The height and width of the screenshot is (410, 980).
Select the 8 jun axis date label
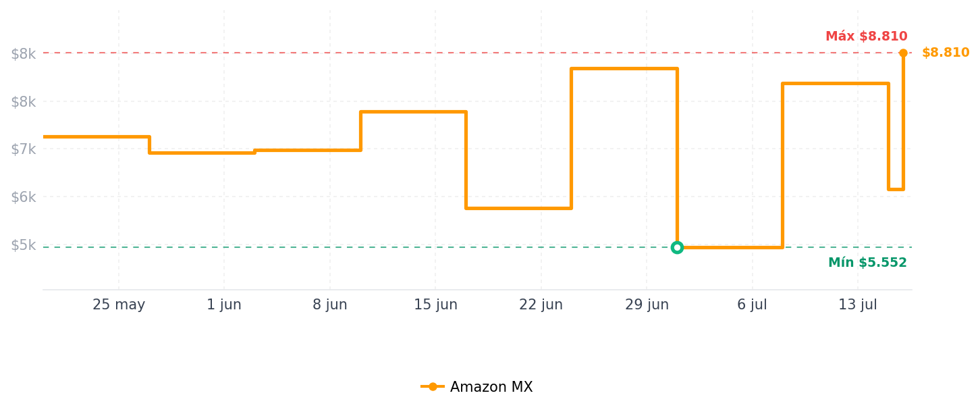point(329,305)
